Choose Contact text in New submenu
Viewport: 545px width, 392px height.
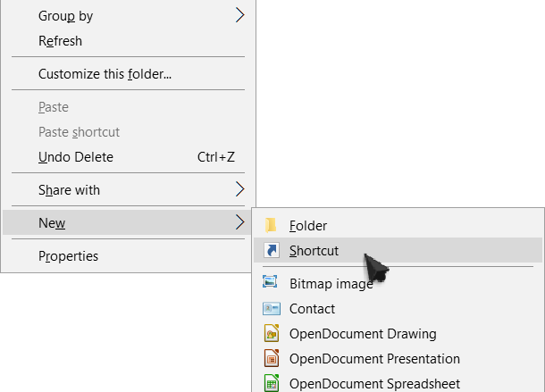312,309
